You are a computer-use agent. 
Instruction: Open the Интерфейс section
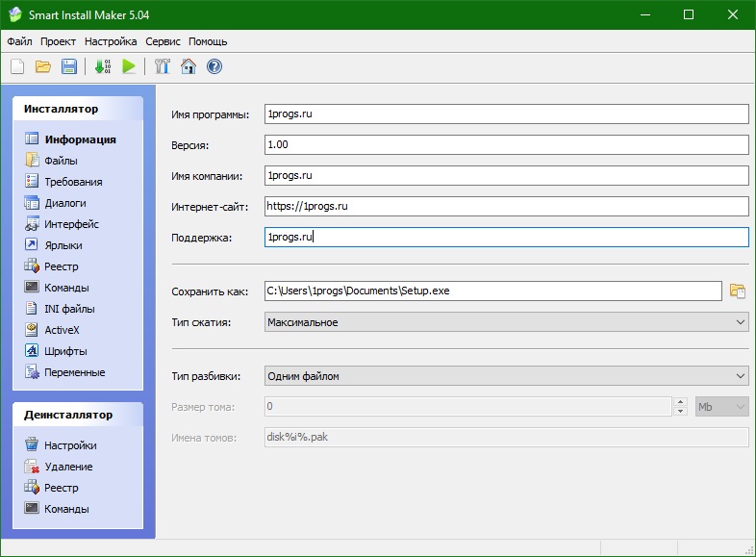coord(62,224)
